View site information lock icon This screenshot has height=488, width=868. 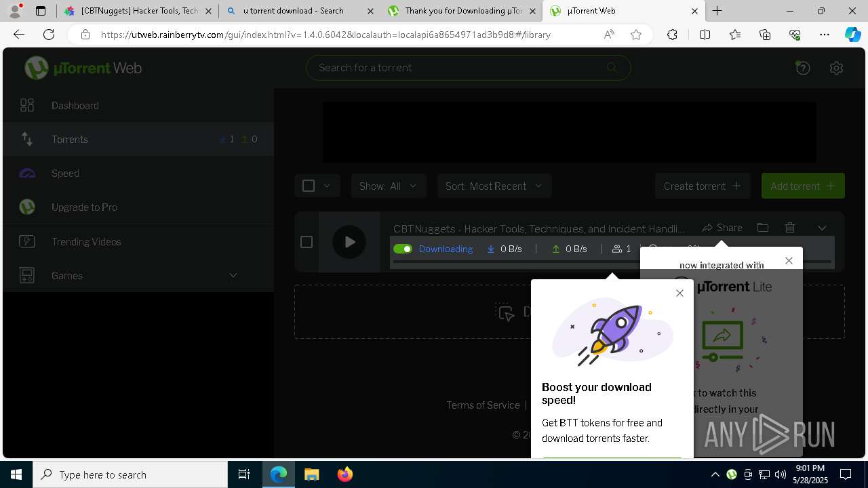pos(85,35)
